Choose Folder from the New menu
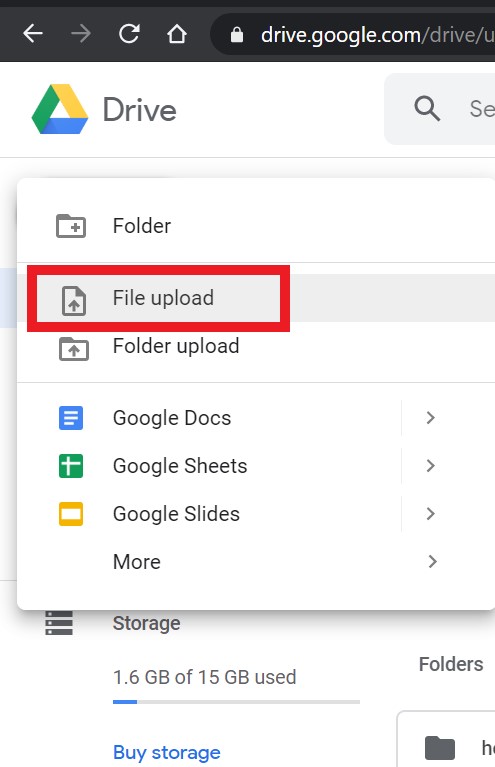The width and height of the screenshot is (495, 767). pos(256,226)
